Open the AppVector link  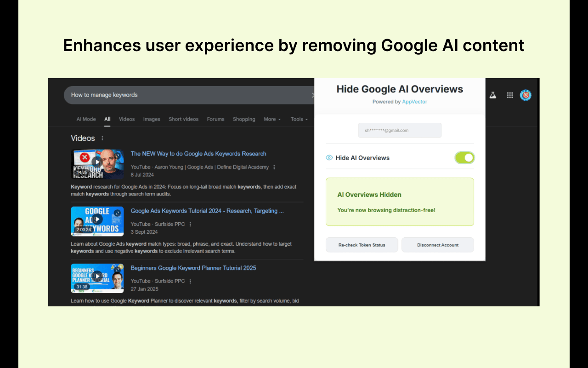pyautogui.click(x=415, y=102)
